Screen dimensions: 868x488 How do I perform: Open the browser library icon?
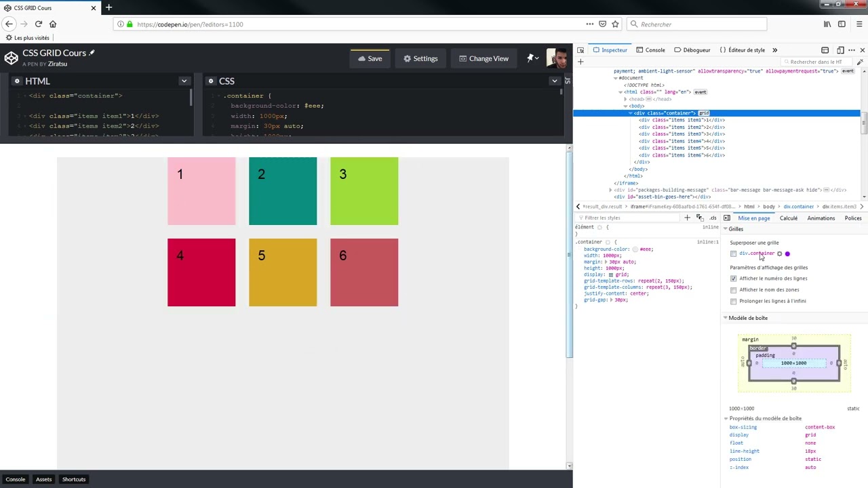tap(827, 24)
